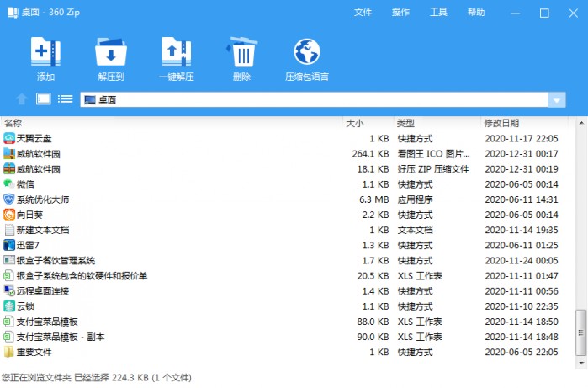
Task: Click the 应用程序 type cell
Action: (x=415, y=199)
